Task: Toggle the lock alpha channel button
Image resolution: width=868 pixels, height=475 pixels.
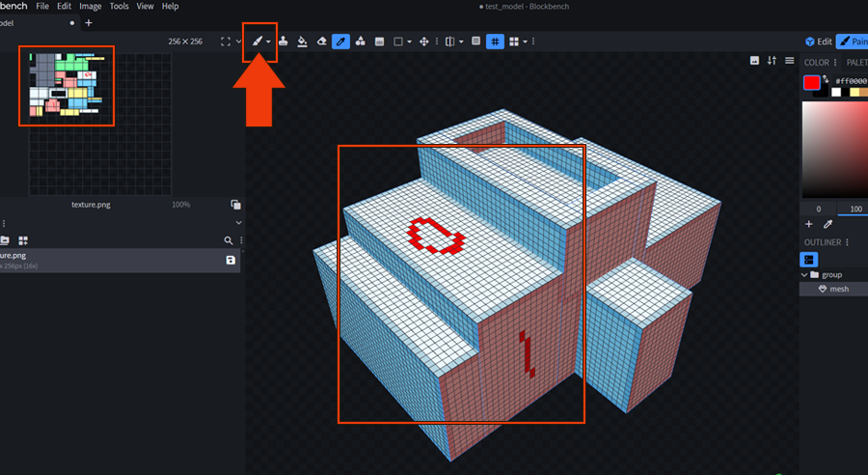Action: pyautogui.click(x=475, y=42)
